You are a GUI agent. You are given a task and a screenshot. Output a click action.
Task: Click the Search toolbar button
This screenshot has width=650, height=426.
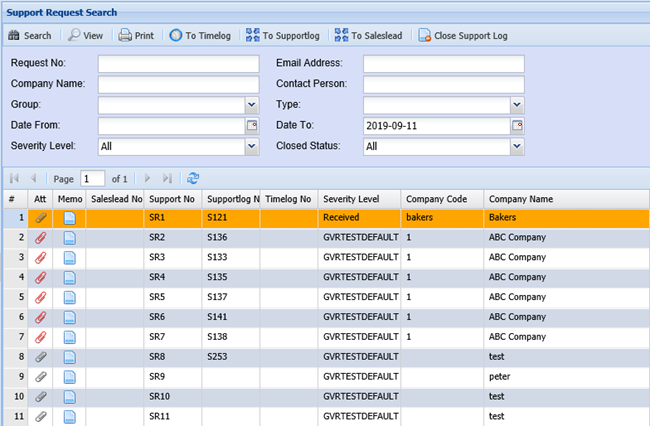pyautogui.click(x=30, y=36)
